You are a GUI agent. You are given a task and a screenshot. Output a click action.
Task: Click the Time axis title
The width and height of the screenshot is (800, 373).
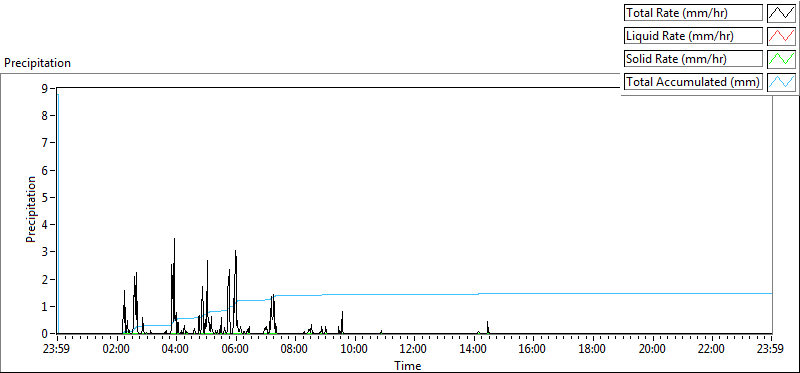(407, 365)
